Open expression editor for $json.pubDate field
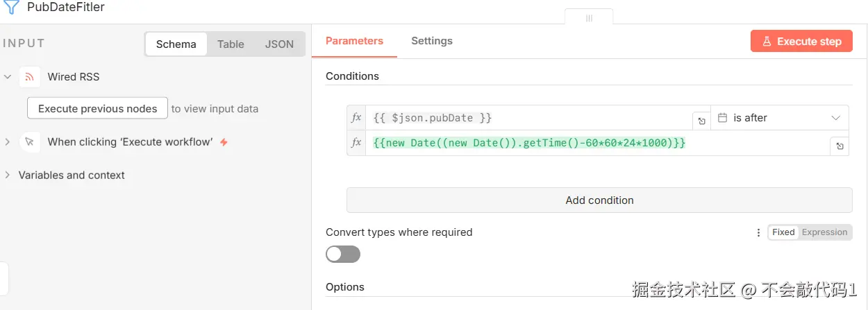This screenshot has height=310, width=868. [701, 121]
